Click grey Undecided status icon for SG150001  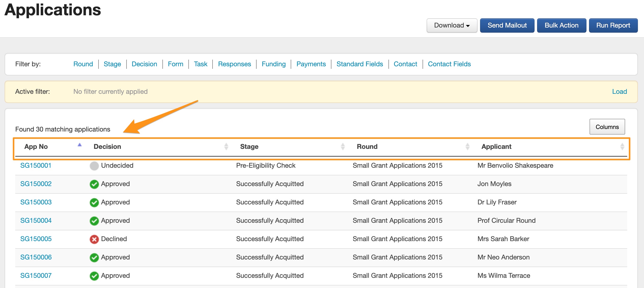pyautogui.click(x=94, y=166)
